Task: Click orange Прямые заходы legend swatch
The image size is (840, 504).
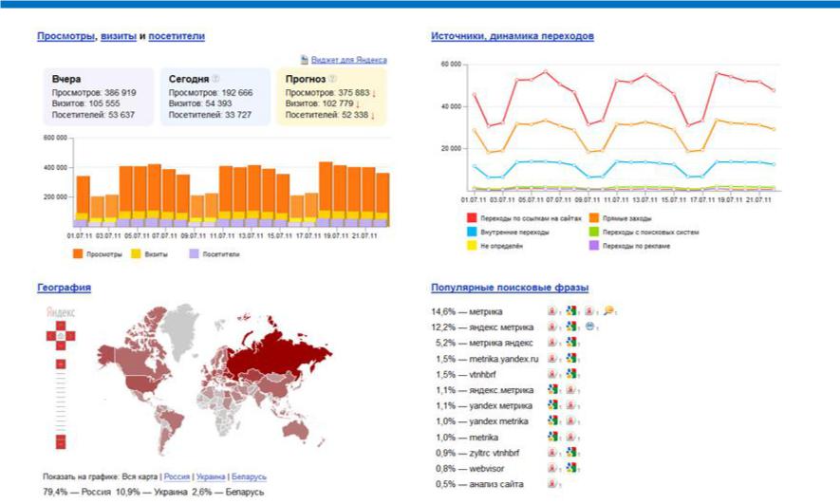Action: (x=593, y=218)
